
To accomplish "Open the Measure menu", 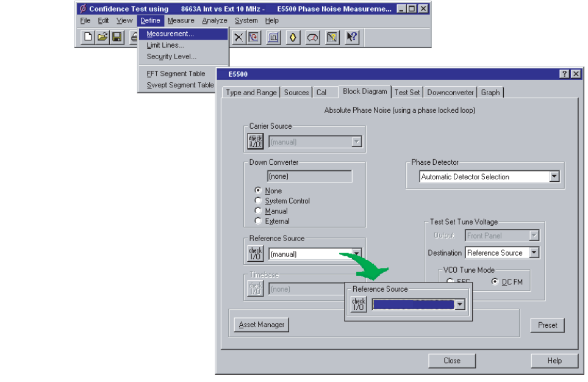I will point(181,20).
